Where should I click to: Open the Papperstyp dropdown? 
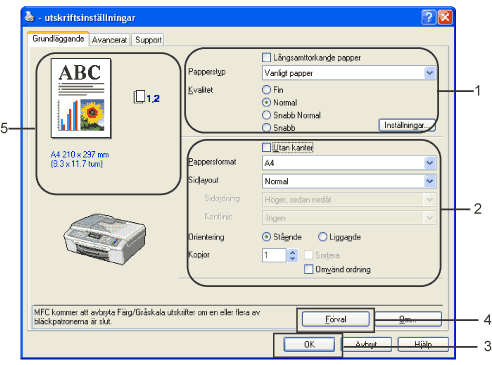[x=349, y=73]
